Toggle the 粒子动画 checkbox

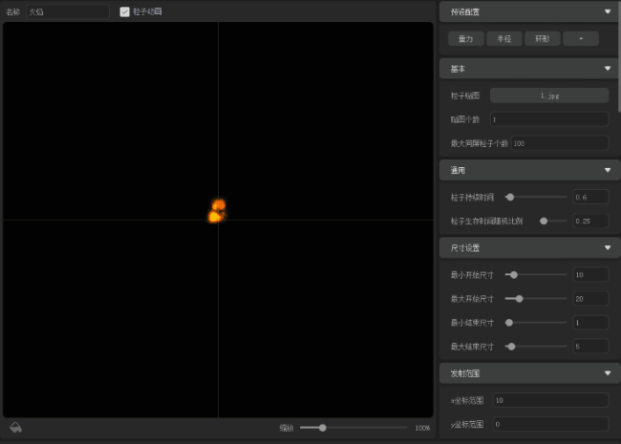click(124, 12)
